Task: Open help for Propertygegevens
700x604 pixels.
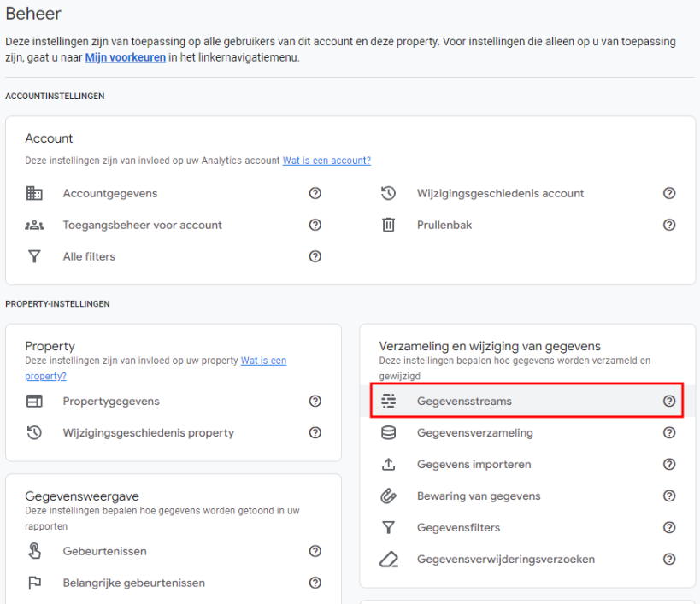Action: 315,401
